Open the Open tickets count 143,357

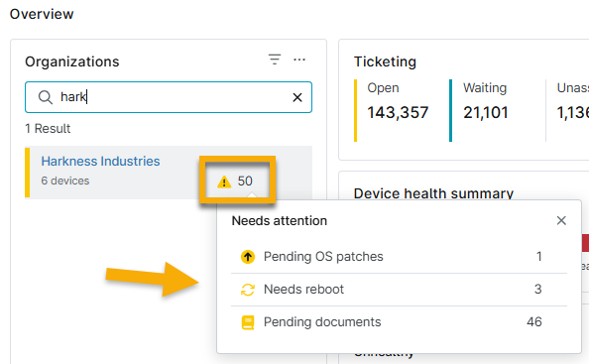pyautogui.click(x=398, y=112)
